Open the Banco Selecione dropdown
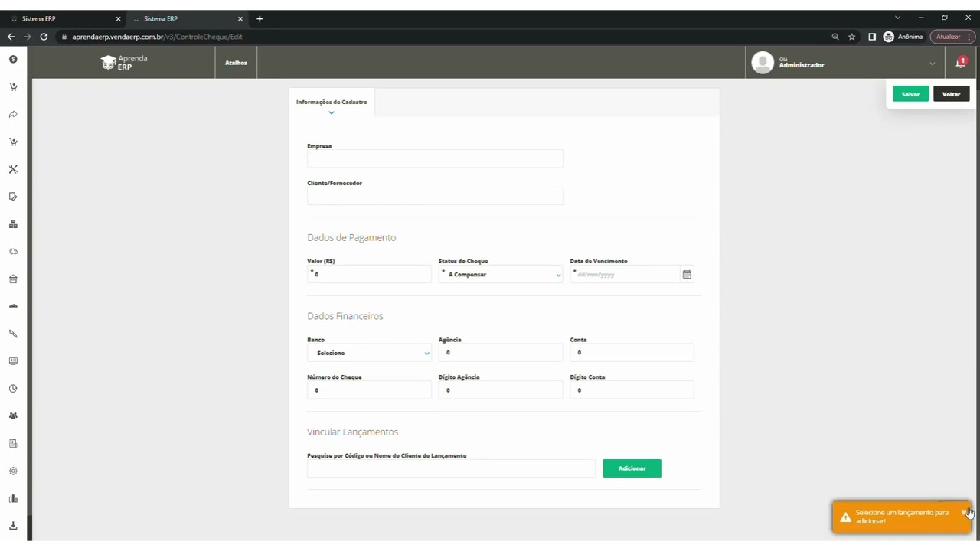980x551 pixels. 369,353
